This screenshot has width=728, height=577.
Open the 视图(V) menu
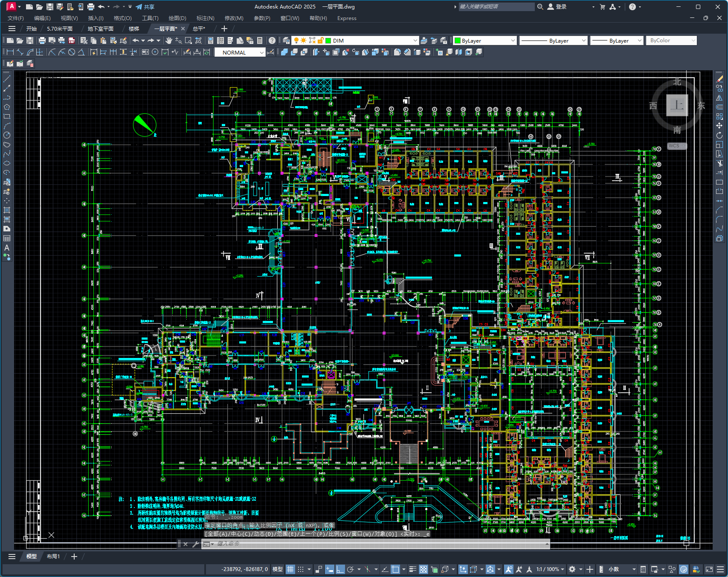[x=69, y=18]
